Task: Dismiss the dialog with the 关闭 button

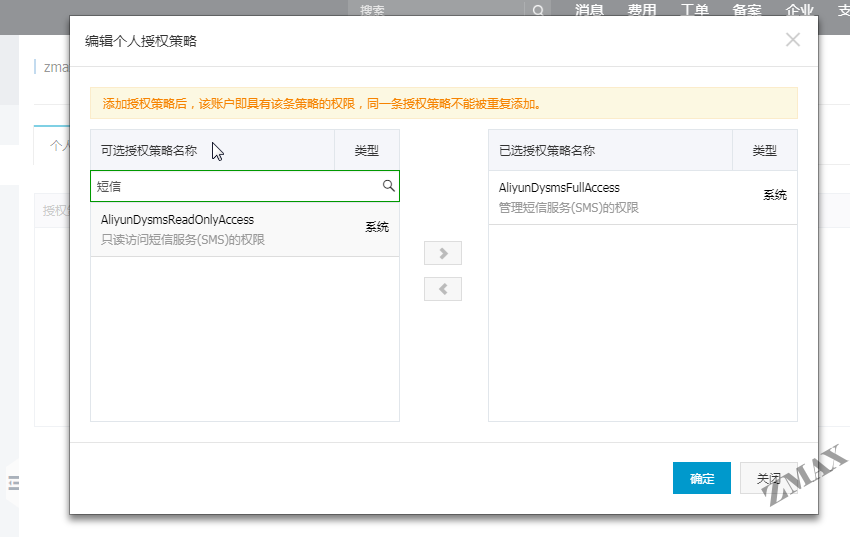Action: (769, 478)
